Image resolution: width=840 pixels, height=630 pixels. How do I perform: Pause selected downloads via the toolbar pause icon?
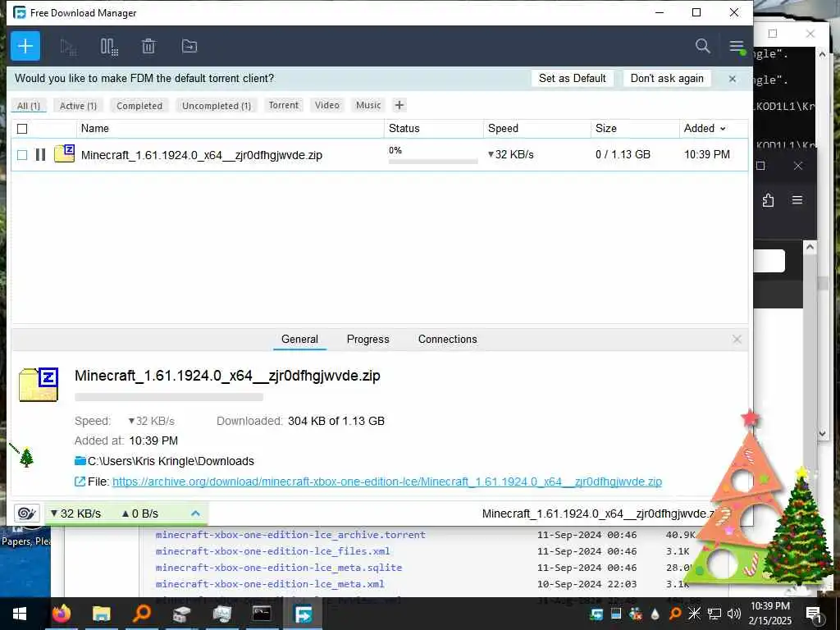pos(109,47)
